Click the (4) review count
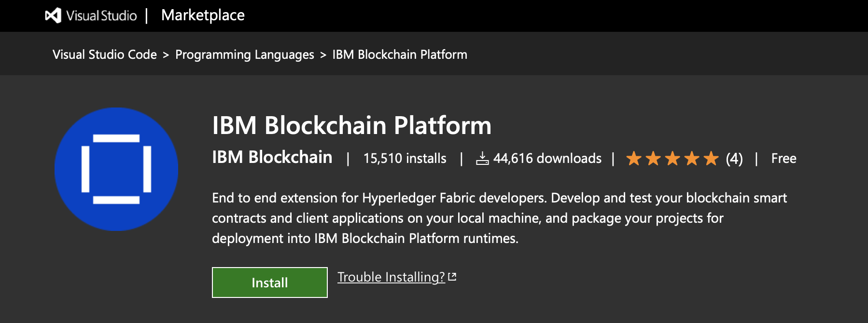 click(734, 158)
